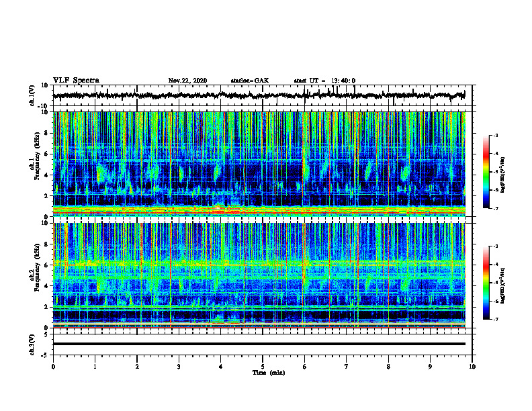
Task: Click the ch.2 spectrogram color bar
Action: coord(486,283)
